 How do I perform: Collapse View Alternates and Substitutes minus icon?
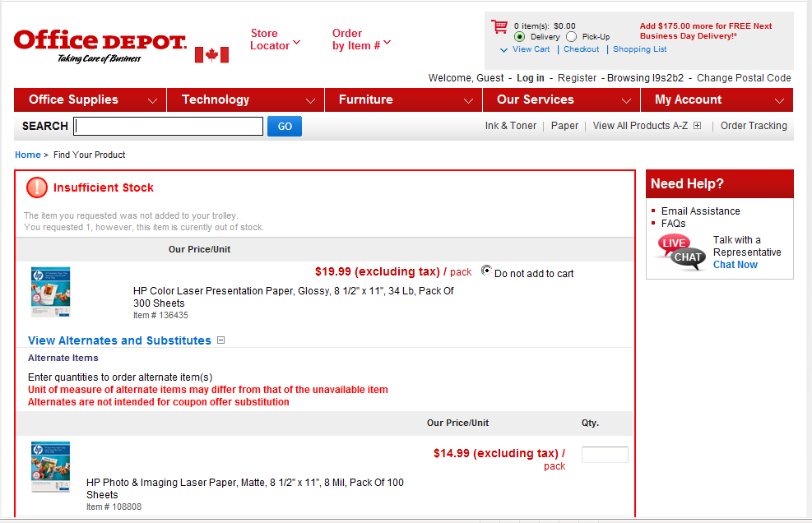(221, 340)
